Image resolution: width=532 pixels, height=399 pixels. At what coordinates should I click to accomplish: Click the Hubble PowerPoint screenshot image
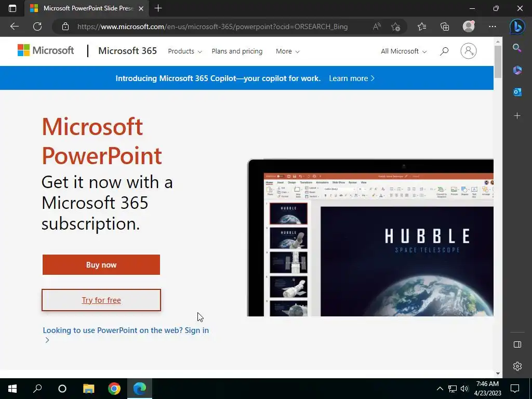[370, 237]
